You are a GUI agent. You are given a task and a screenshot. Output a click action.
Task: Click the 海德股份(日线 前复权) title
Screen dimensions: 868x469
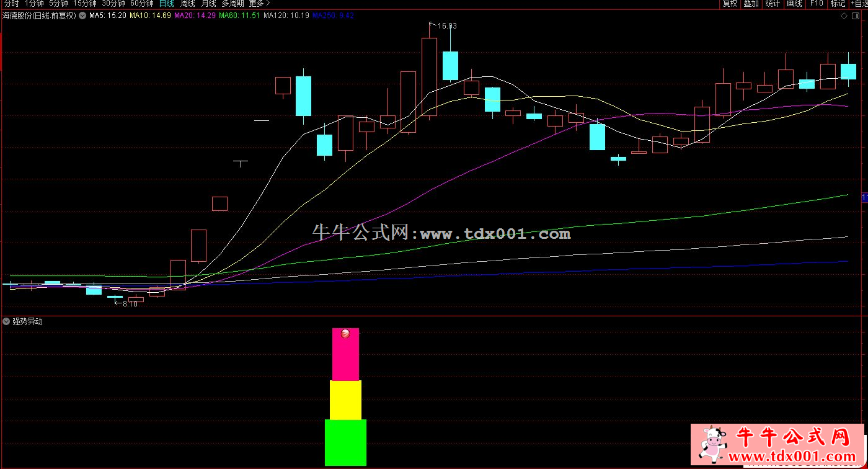tap(38, 16)
